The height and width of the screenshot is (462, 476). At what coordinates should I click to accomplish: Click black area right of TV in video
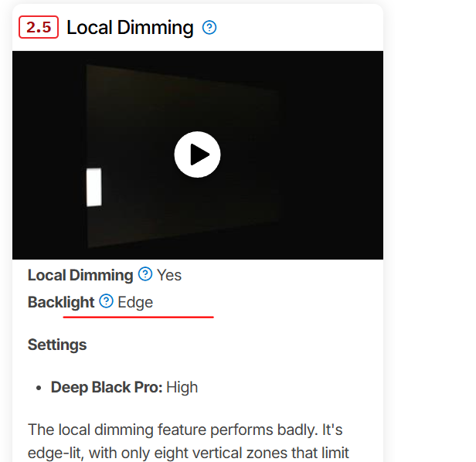pyautogui.click(x=331, y=155)
